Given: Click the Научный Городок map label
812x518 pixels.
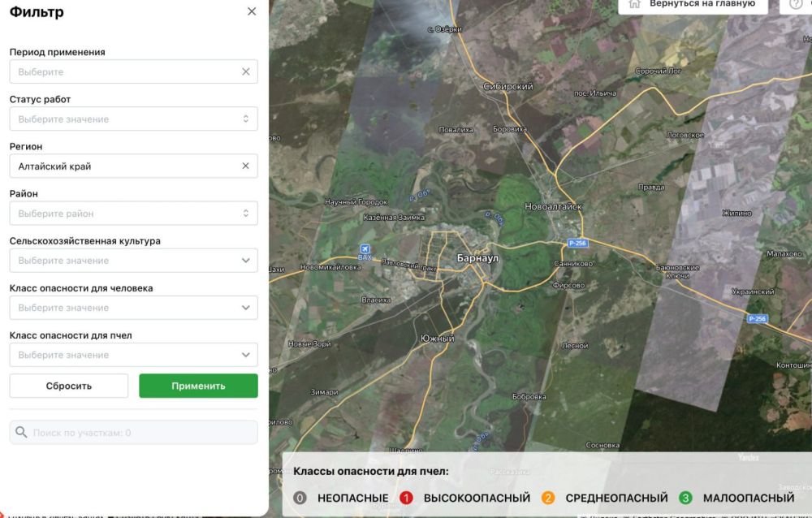Looking at the screenshot, I should [x=356, y=201].
